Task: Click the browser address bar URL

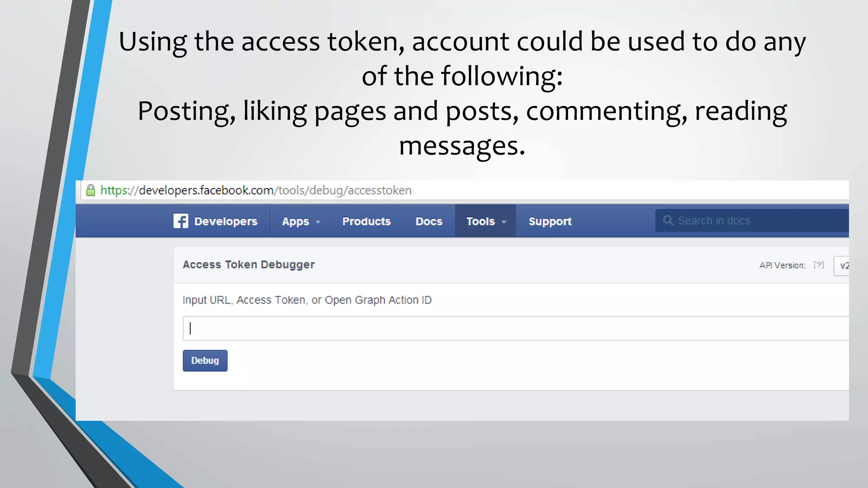Action: (x=256, y=190)
